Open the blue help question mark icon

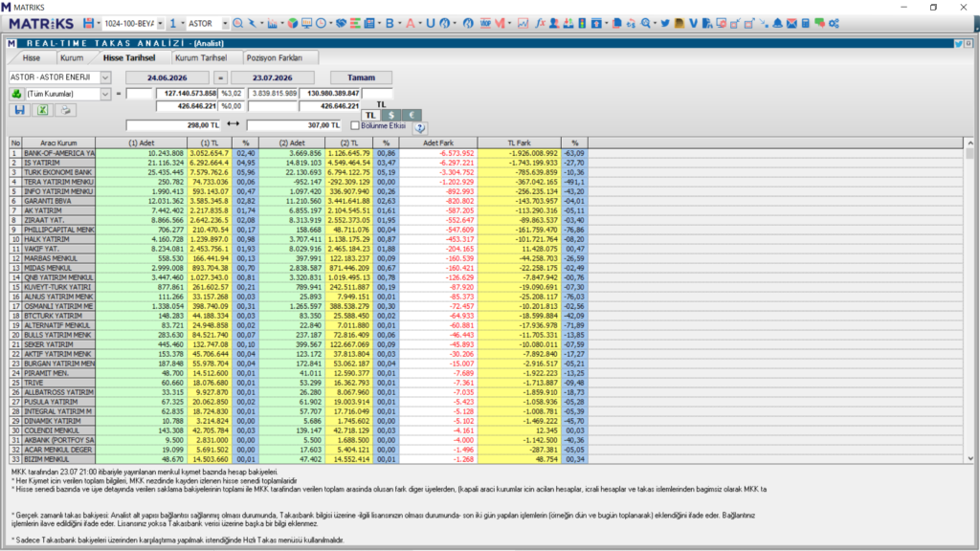(420, 127)
